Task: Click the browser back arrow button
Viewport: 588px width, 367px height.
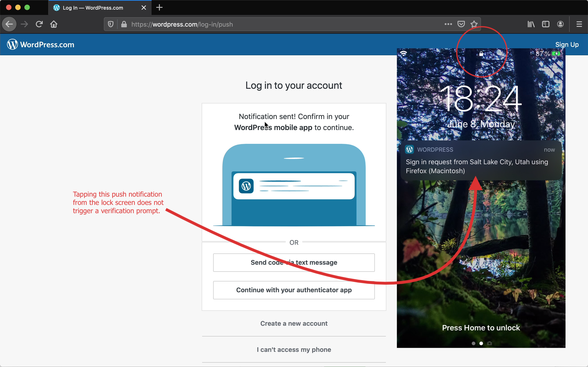Action: 9,24
